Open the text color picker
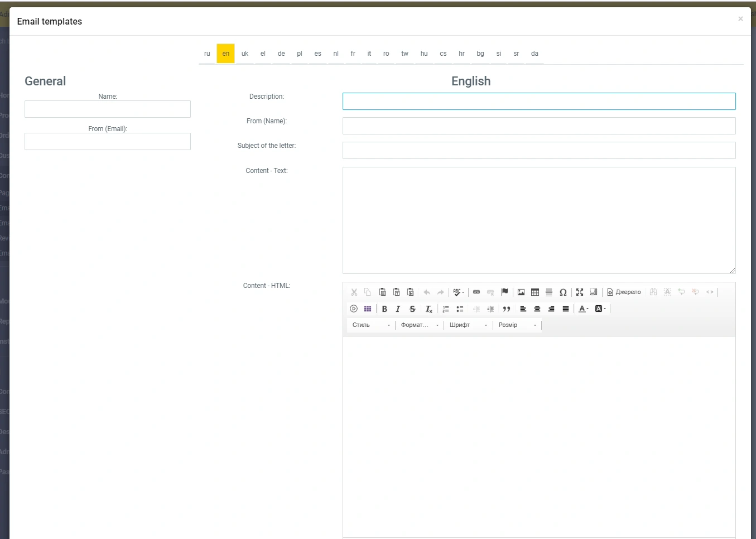The image size is (756, 539). pyautogui.click(x=584, y=309)
